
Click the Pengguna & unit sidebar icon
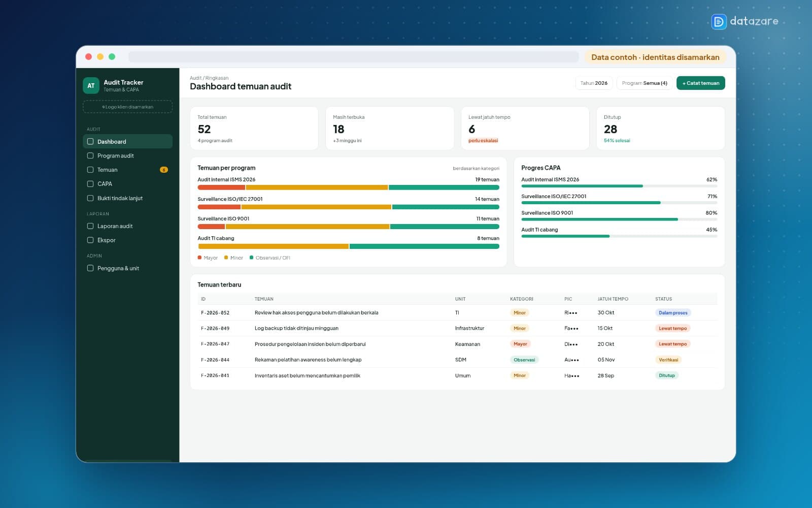click(90, 268)
